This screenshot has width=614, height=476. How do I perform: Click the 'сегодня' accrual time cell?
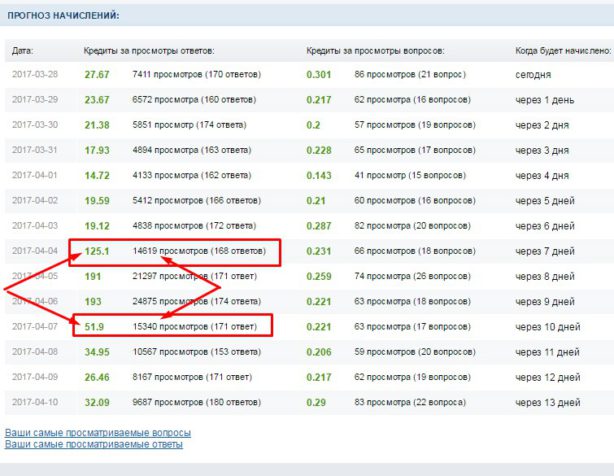click(532, 74)
